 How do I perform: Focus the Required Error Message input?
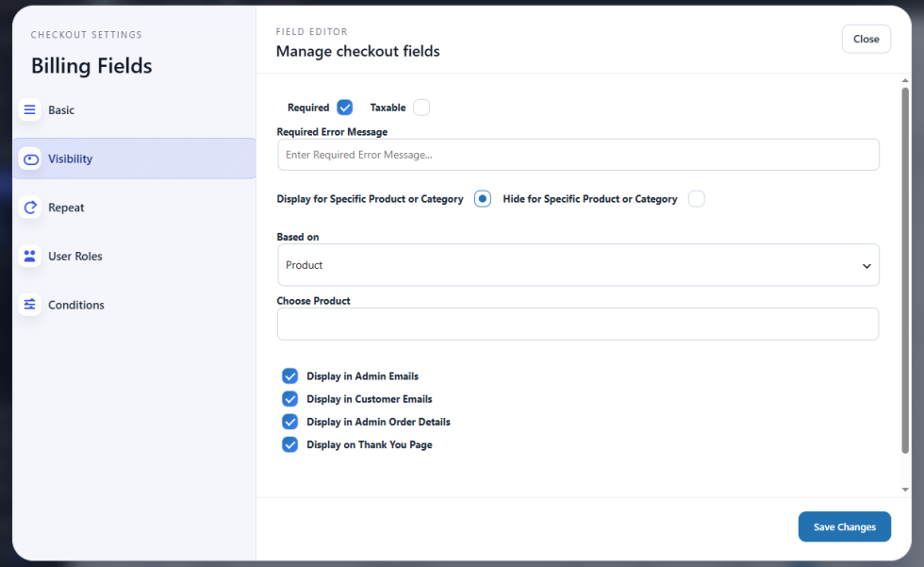coord(578,155)
